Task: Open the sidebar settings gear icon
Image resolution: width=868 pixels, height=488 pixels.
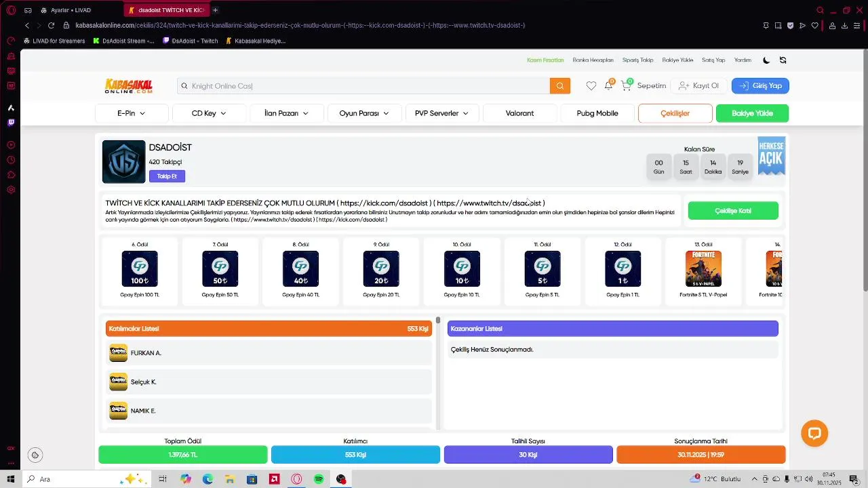Action: pos(11,190)
